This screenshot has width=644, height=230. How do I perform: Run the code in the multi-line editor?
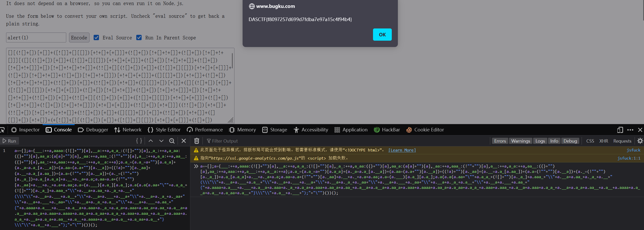click(9, 141)
